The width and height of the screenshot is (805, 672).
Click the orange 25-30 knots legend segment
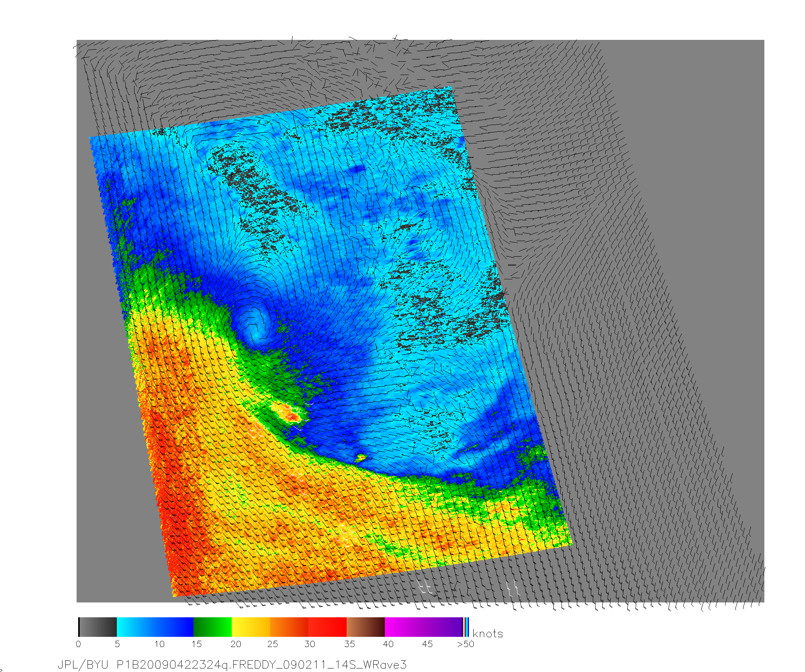point(289,627)
